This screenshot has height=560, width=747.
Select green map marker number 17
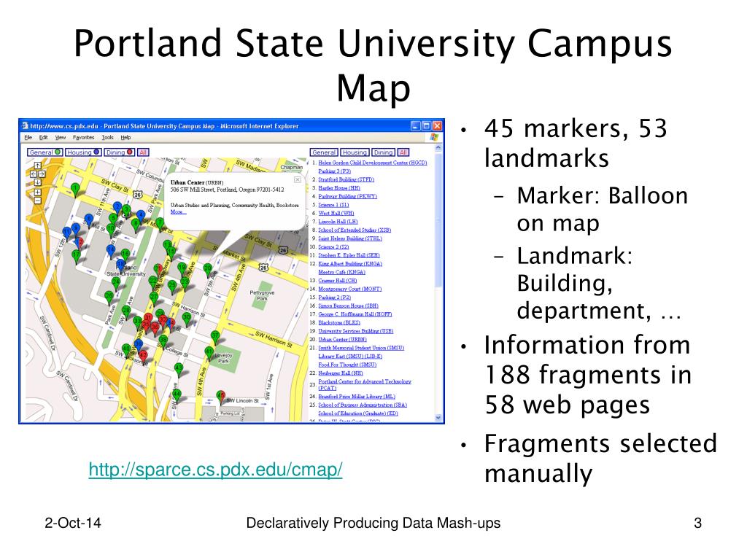(x=76, y=256)
